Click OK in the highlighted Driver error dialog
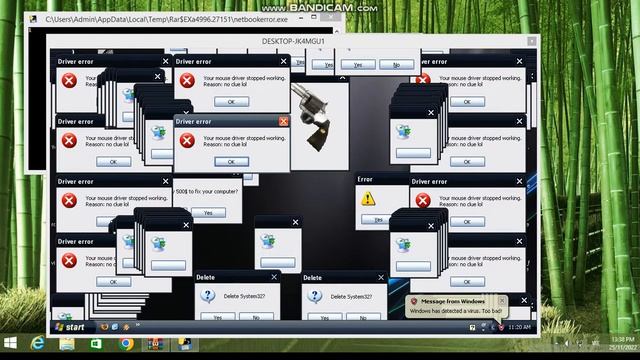Screen dimensions: 640x360 (231, 162)
